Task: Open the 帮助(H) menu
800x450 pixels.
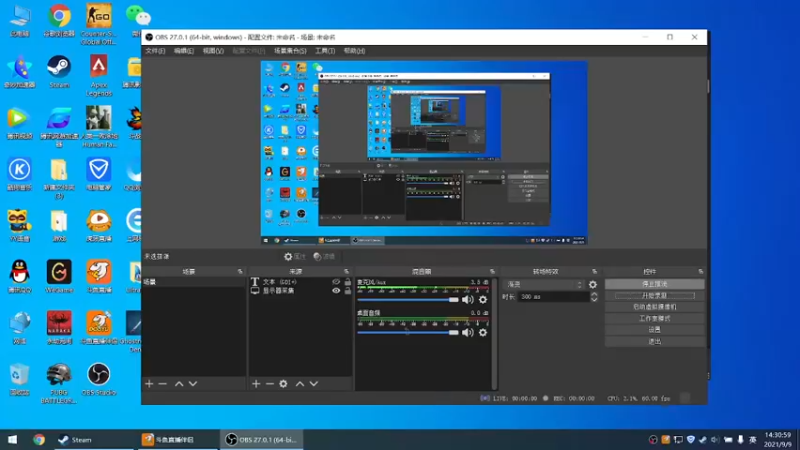Action: tap(354, 51)
